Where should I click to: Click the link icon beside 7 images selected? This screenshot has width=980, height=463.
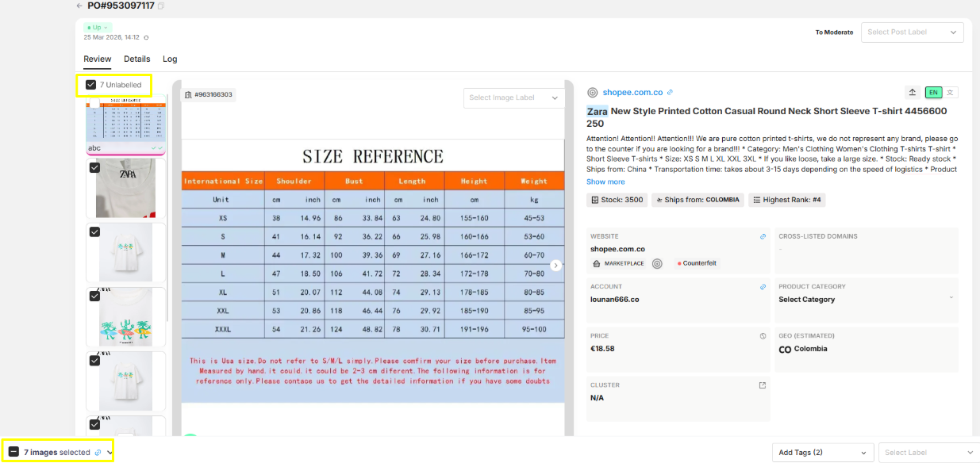(x=98, y=452)
